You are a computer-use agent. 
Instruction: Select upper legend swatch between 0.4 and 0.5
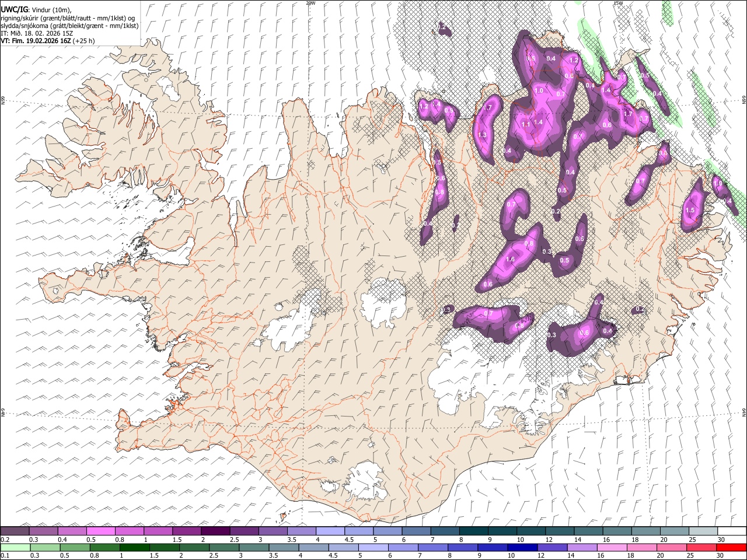[72, 531]
